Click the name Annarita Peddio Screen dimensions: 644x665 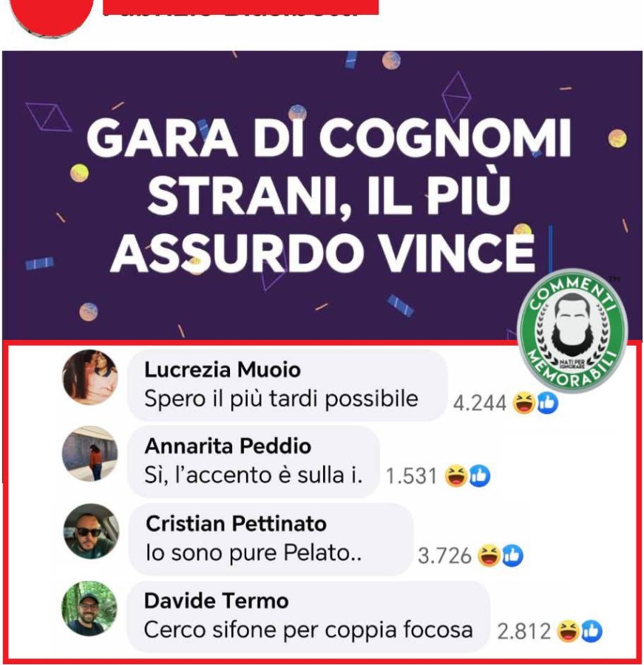point(228,446)
